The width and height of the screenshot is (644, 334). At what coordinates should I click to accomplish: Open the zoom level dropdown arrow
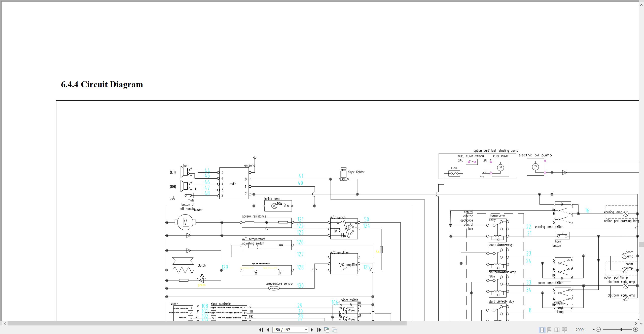pyautogui.click(x=594, y=330)
